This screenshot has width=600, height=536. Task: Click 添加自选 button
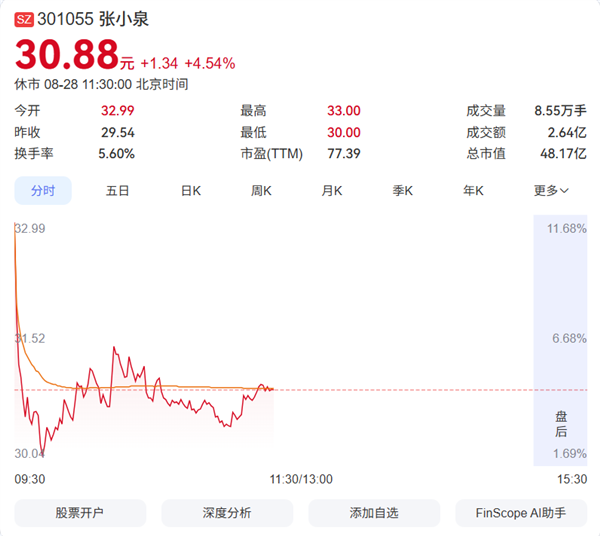[x=374, y=513]
